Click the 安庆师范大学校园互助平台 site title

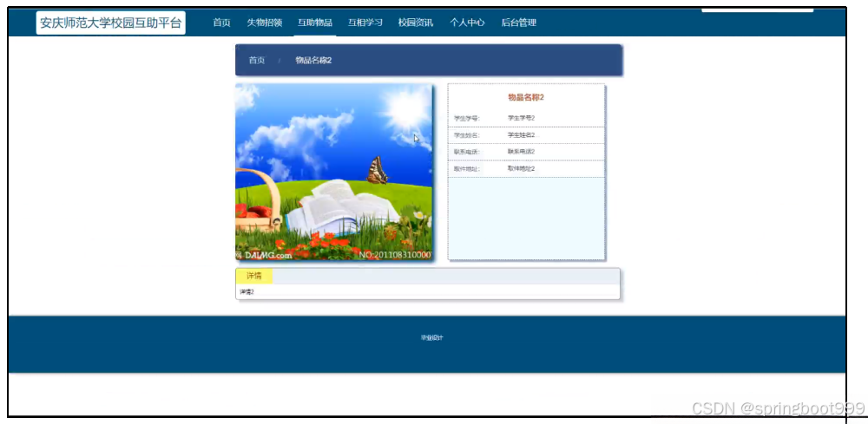(x=111, y=23)
